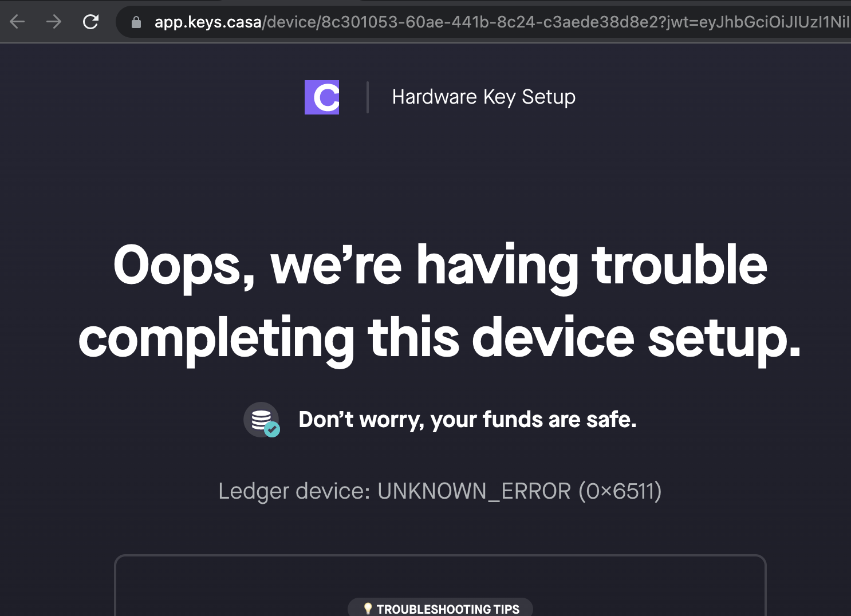Select the funds-safe stacked coins icon

coord(262,419)
